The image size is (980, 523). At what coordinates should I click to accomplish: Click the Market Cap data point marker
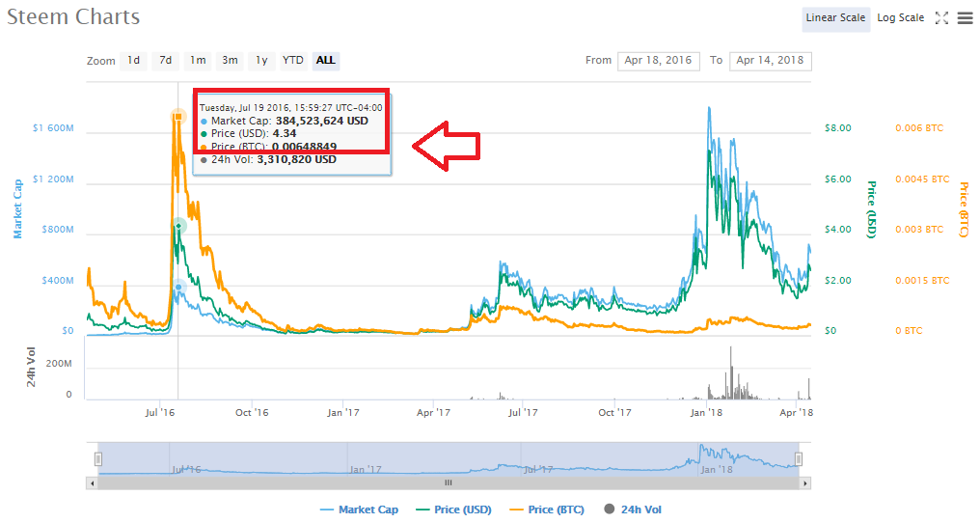tap(178, 288)
